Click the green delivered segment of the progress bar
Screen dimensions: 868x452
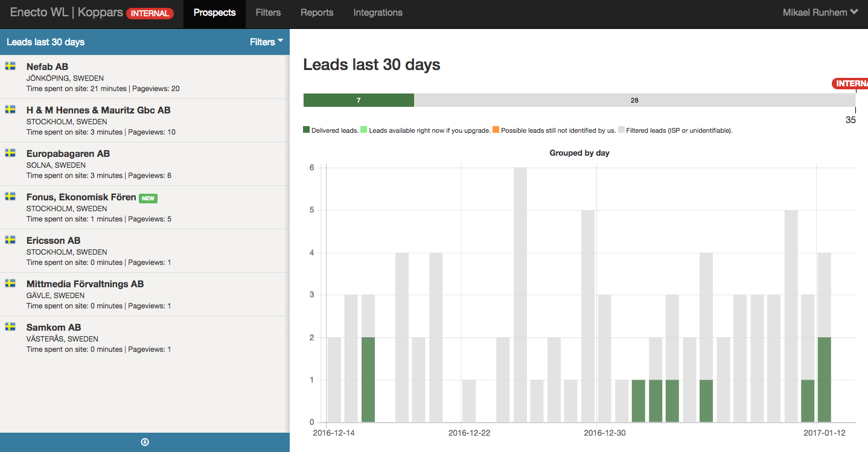(x=359, y=100)
